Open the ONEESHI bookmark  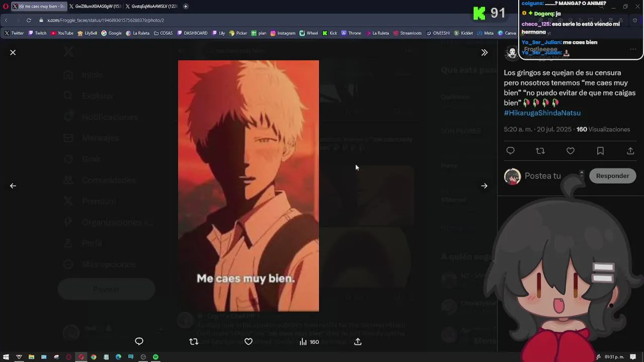tap(438, 33)
